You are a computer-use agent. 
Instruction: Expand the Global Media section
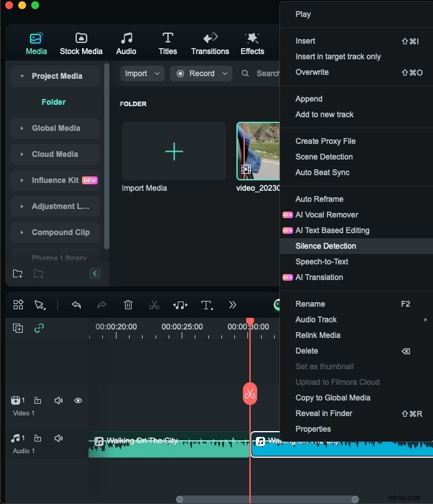point(55,128)
